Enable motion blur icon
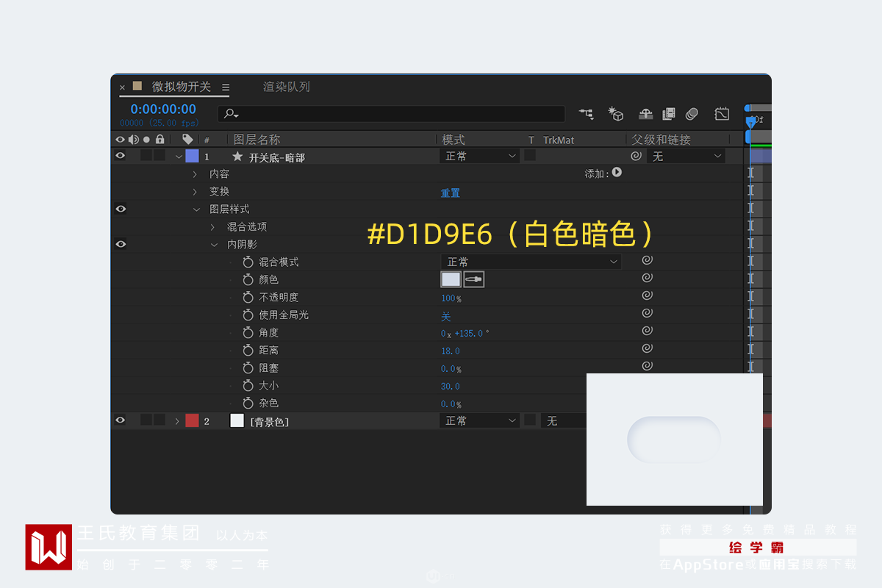 [x=692, y=114]
